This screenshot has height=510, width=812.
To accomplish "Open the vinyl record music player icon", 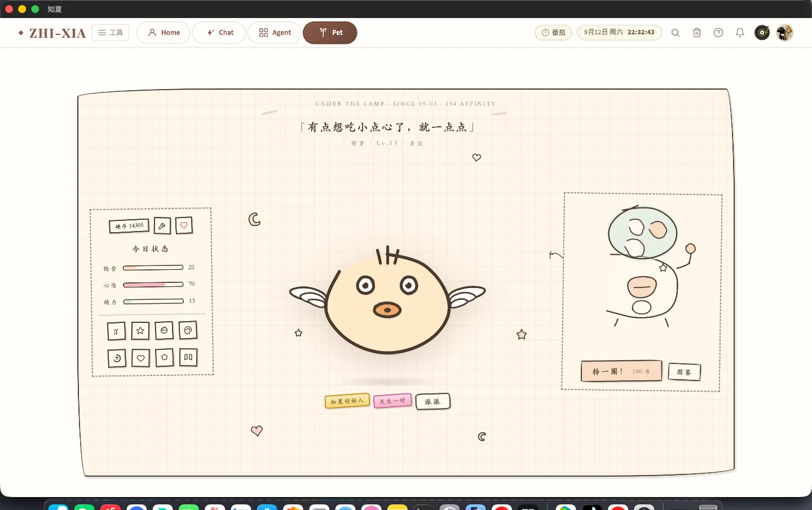I will (x=762, y=33).
